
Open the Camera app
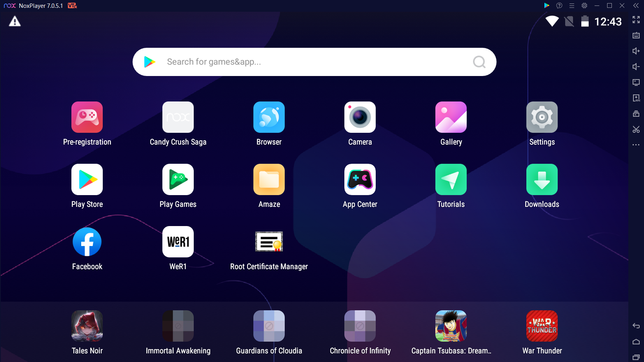pyautogui.click(x=360, y=117)
